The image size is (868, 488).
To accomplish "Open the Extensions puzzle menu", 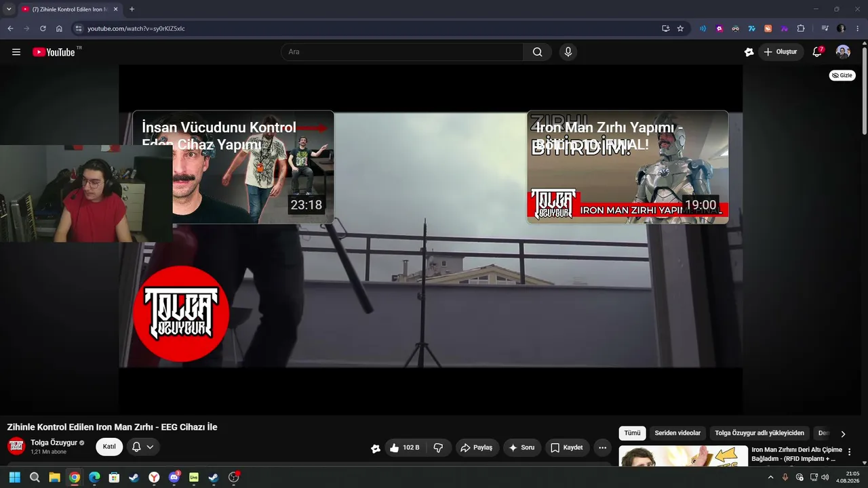I will 801,28.
